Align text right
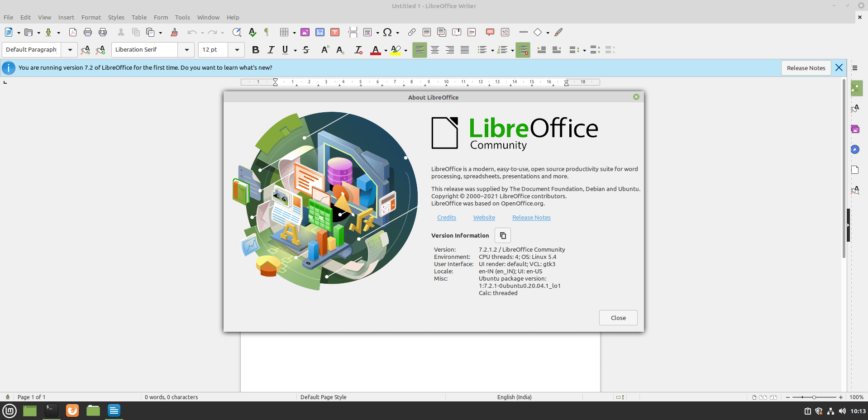Screen dimensions: 868x420 450,50
